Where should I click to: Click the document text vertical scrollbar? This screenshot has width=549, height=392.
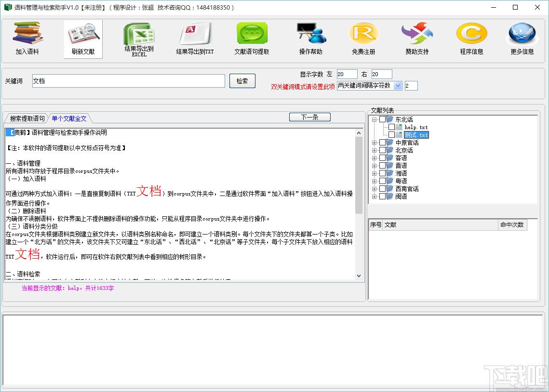(x=359, y=205)
